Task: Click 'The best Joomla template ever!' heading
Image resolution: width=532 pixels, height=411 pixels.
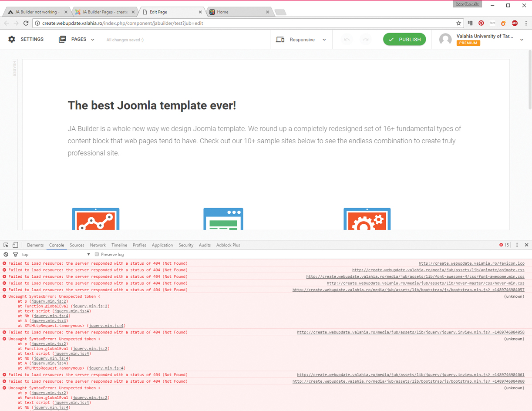Action: (x=152, y=105)
